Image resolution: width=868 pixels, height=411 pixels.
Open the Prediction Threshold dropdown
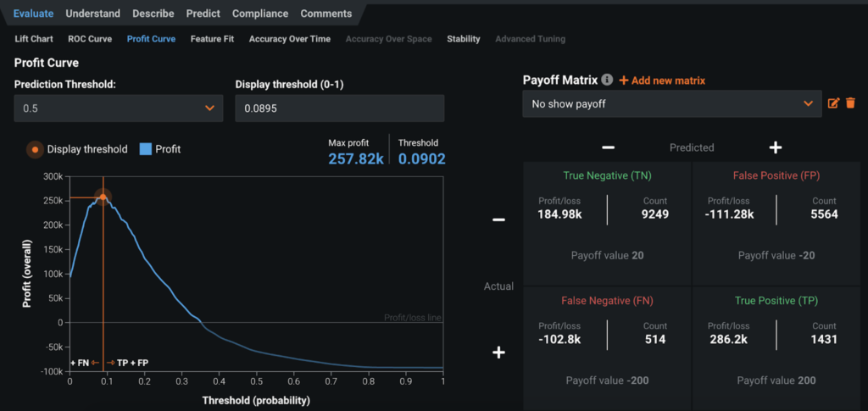(x=119, y=108)
